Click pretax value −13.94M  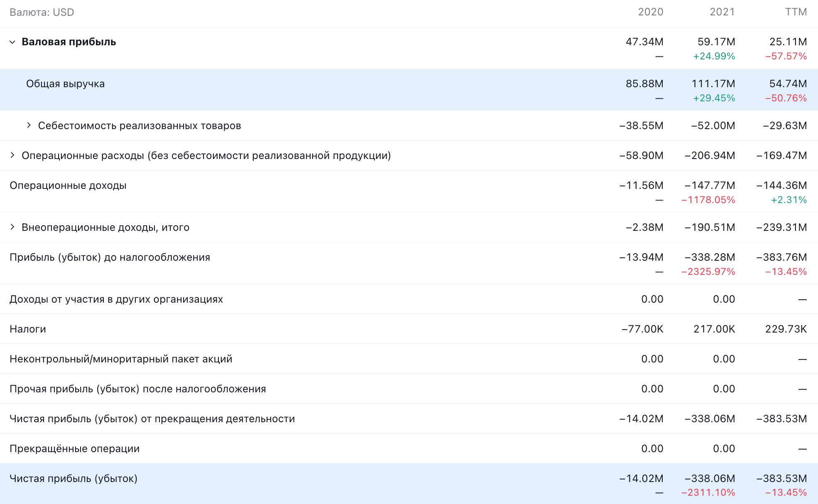[x=642, y=257]
